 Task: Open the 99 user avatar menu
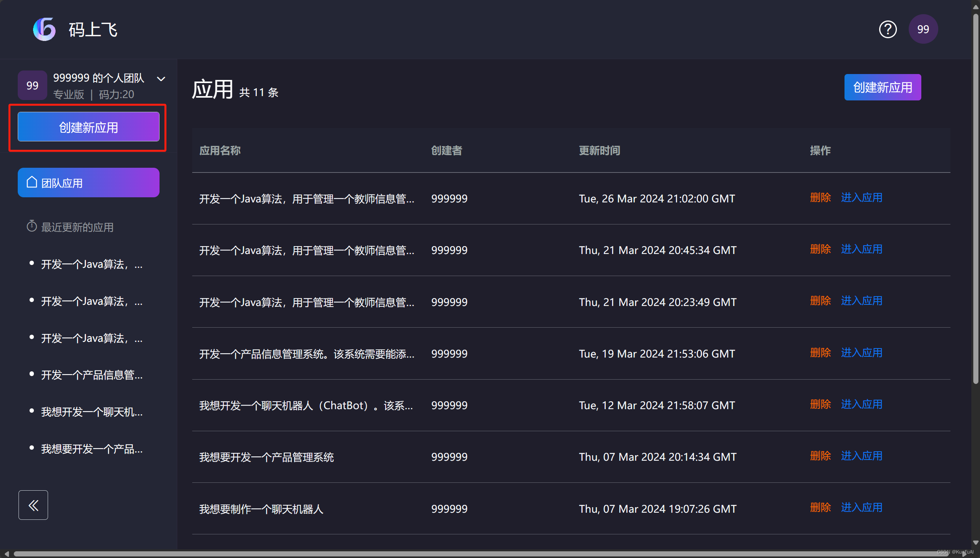coord(923,29)
